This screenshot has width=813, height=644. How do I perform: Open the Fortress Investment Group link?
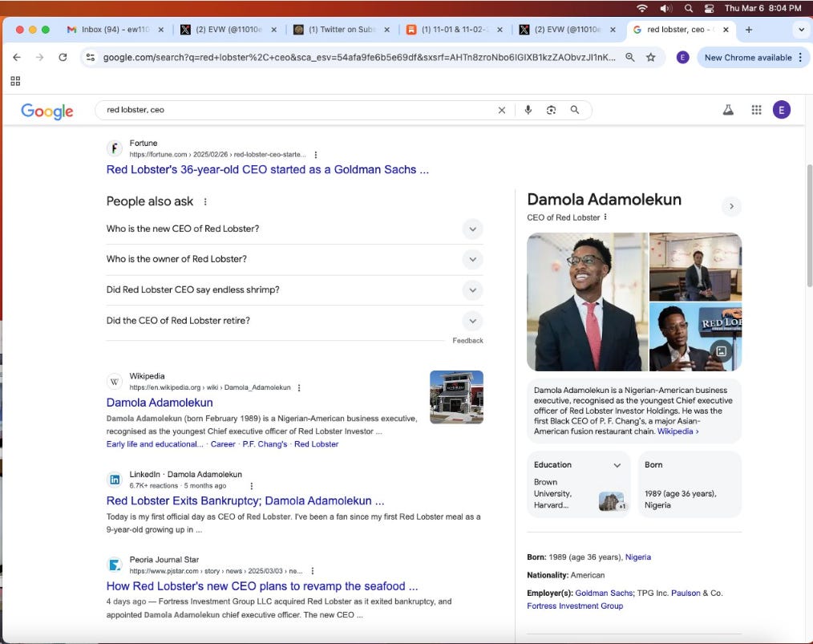[575, 606]
